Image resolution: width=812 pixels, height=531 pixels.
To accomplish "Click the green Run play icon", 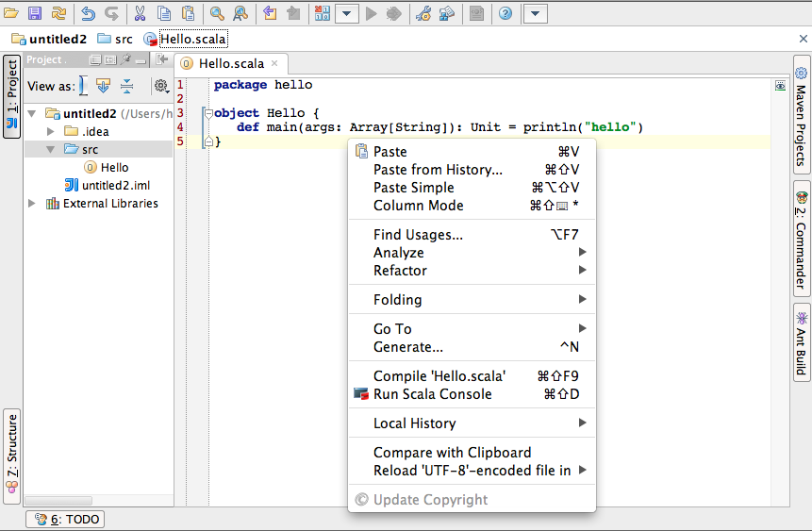I will point(371,13).
